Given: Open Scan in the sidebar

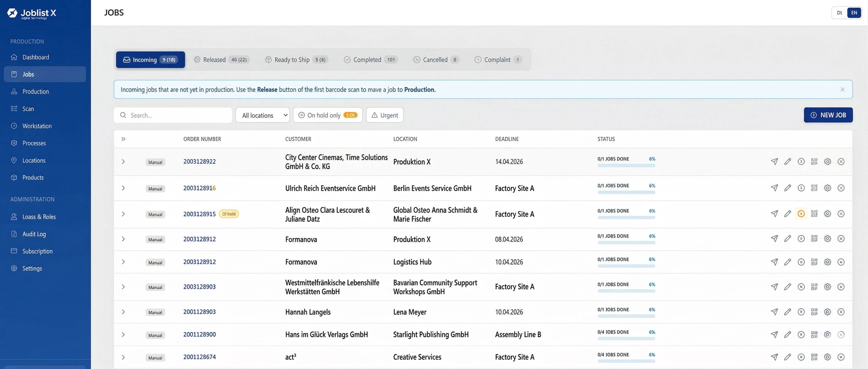Looking at the screenshot, I should click(x=28, y=109).
